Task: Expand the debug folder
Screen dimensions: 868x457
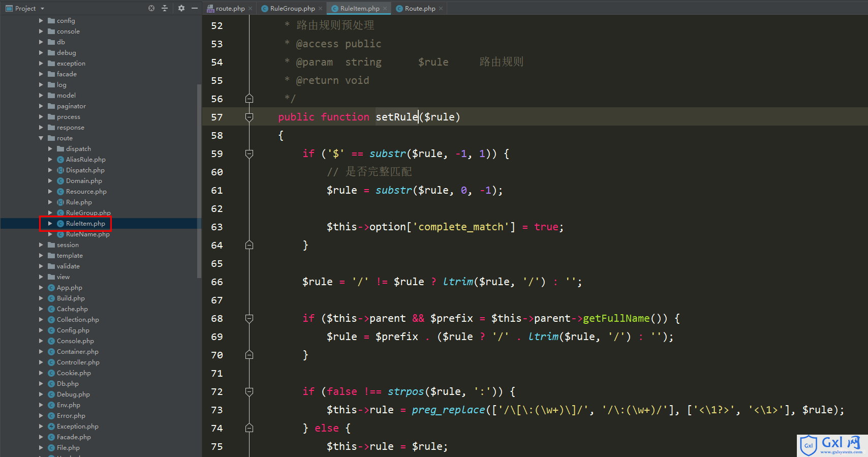Action: [41, 53]
